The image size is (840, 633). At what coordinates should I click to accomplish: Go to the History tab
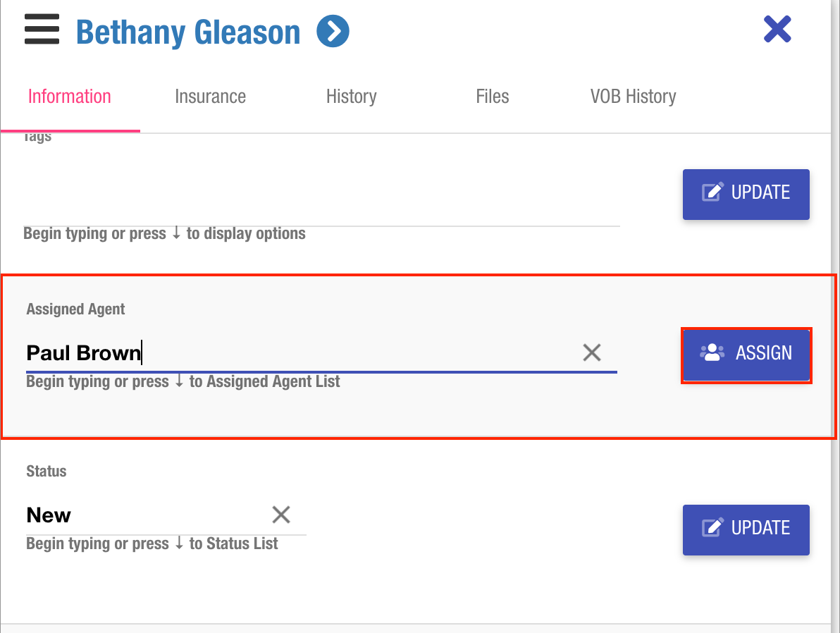(x=351, y=97)
